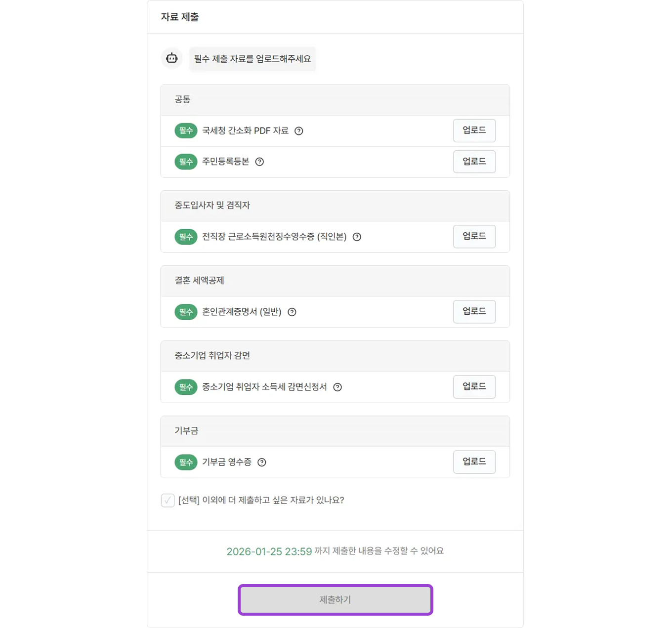Click the chatbot robot icon
The height and width of the screenshot is (628, 672).
pyautogui.click(x=171, y=58)
